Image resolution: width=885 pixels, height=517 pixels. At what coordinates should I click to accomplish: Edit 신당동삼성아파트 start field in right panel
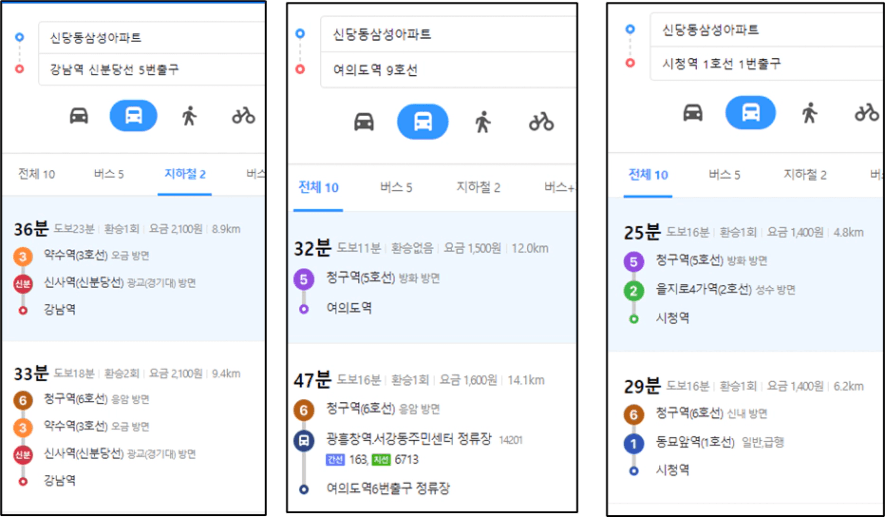pyautogui.click(x=767, y=30)
